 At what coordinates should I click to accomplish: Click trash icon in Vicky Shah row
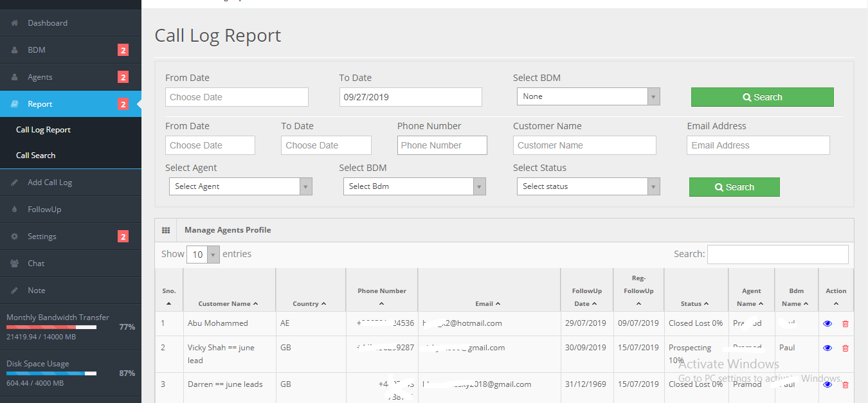845,348
